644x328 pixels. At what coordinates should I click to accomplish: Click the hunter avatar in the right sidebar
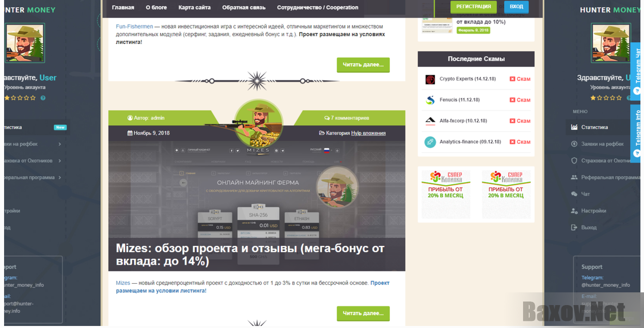pyautogui.click(x=610, y=43)
